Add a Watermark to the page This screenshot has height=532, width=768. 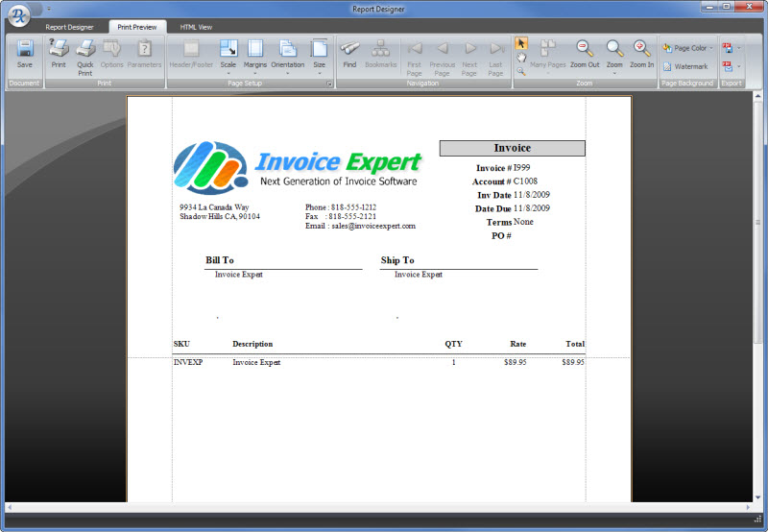click(x=685, y=66)
